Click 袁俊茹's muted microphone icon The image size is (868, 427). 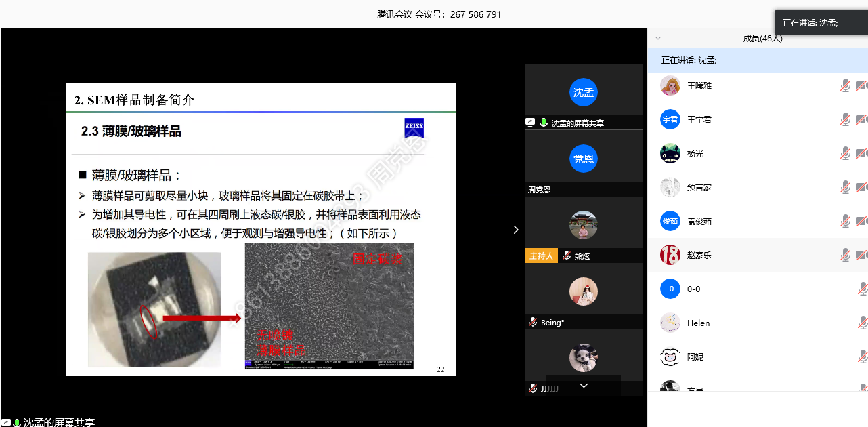[845, 221]
